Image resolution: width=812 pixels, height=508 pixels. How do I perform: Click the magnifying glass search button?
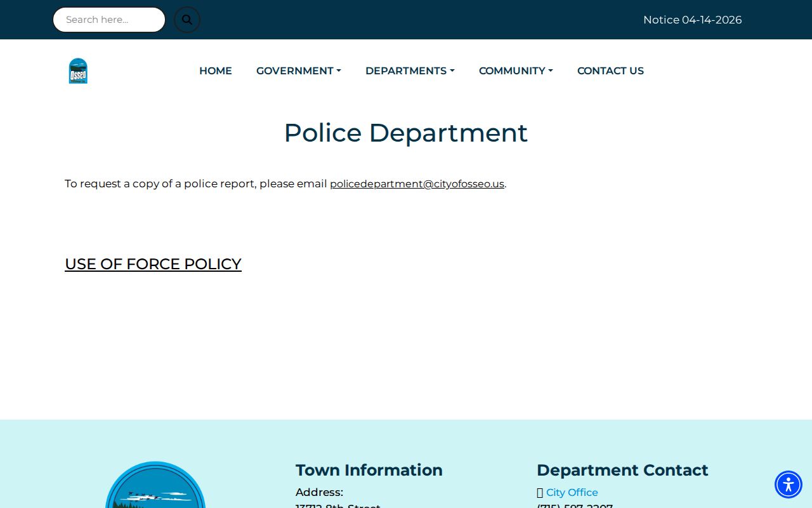point(187,20)
